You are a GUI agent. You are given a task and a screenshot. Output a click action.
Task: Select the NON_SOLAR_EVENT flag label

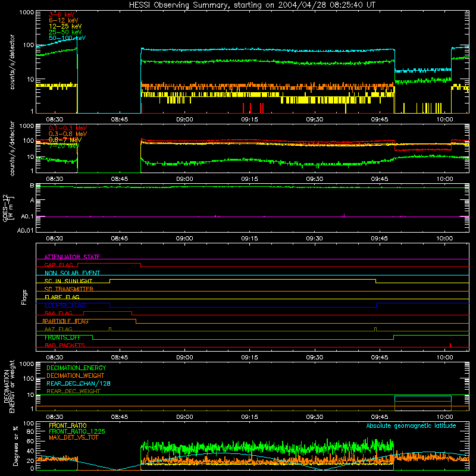tap(72, 273)
